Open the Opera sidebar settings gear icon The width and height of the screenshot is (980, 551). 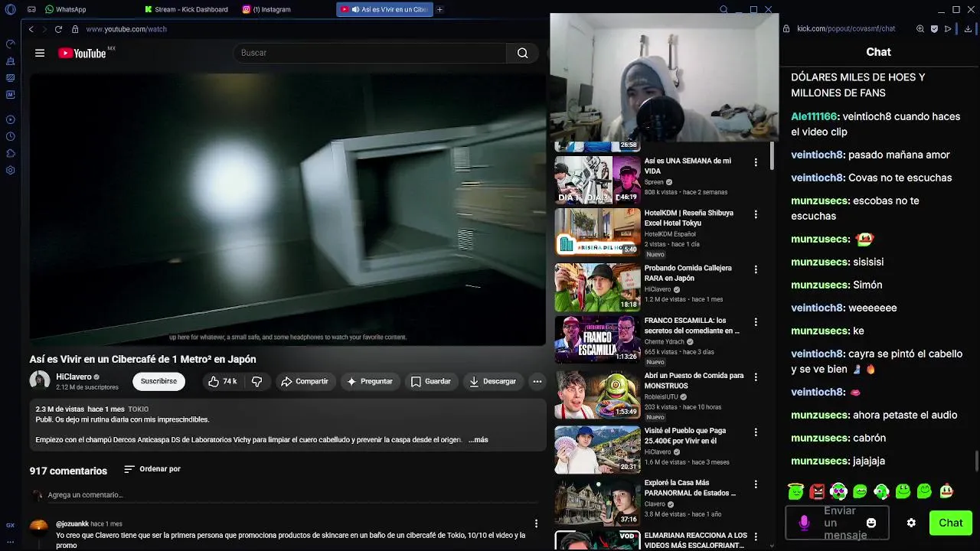[10, 170]
